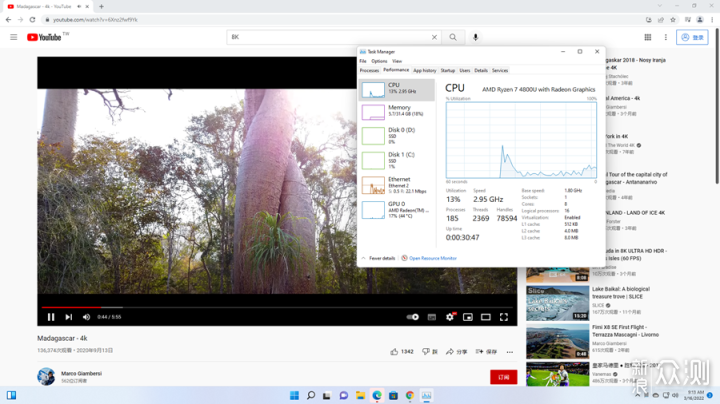Viewport: 720px width, 404px height.
Task: Click the browser address bar URL
Action: click(x=95, y=20)
